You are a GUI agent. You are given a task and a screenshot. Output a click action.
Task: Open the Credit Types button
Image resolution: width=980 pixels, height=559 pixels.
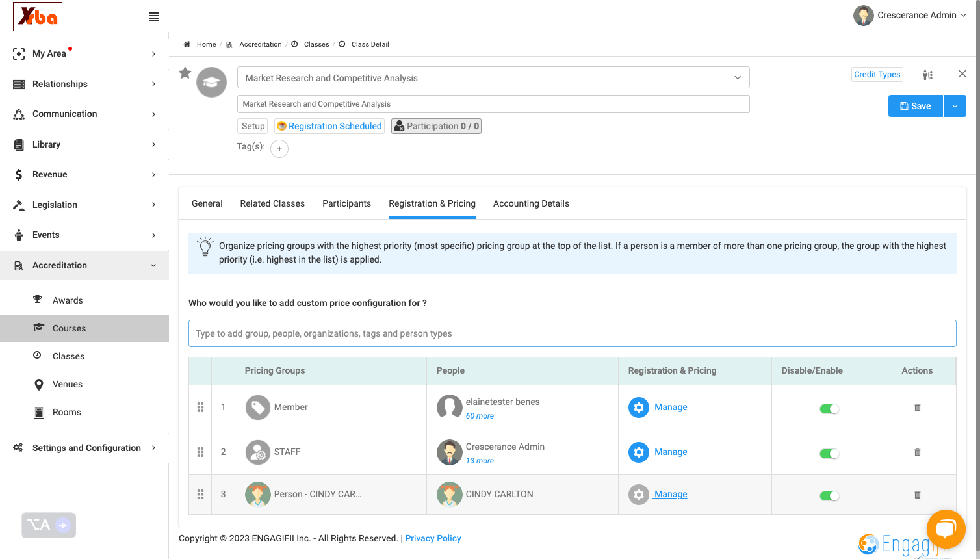[x=877, y=75]
